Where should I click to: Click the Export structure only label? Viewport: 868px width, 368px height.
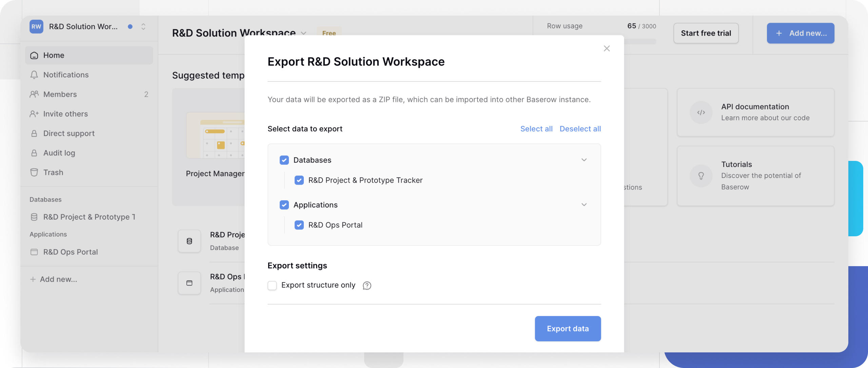[318, 286]
